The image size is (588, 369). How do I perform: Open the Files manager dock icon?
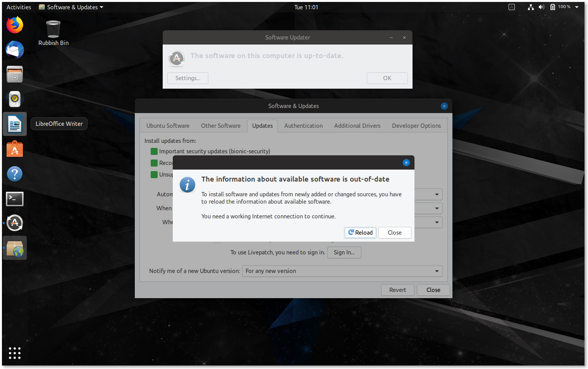pos(15,74)
